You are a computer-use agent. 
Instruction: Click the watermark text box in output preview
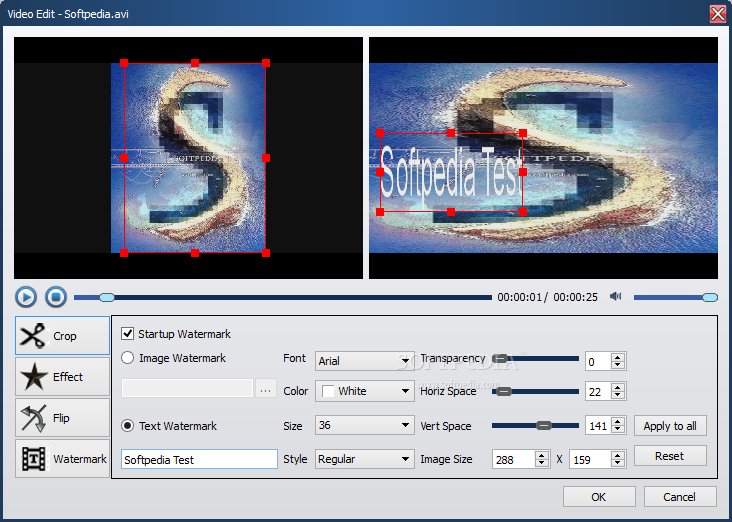pos(451,172)
